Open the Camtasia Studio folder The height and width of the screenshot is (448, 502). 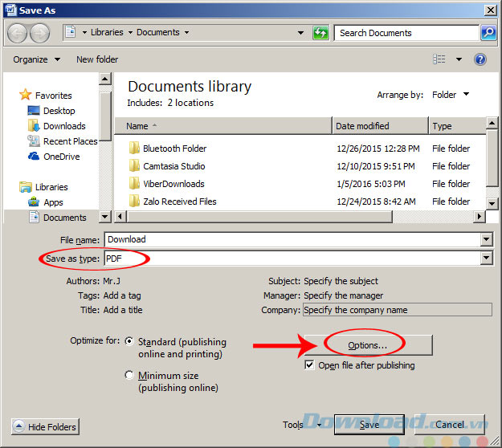pos(173,166)
